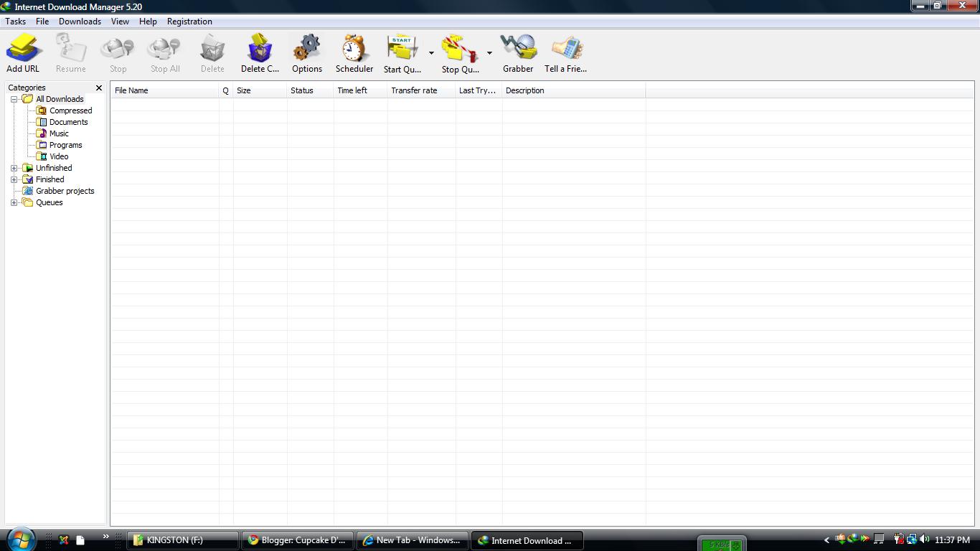Open the Registration menu

189,22
